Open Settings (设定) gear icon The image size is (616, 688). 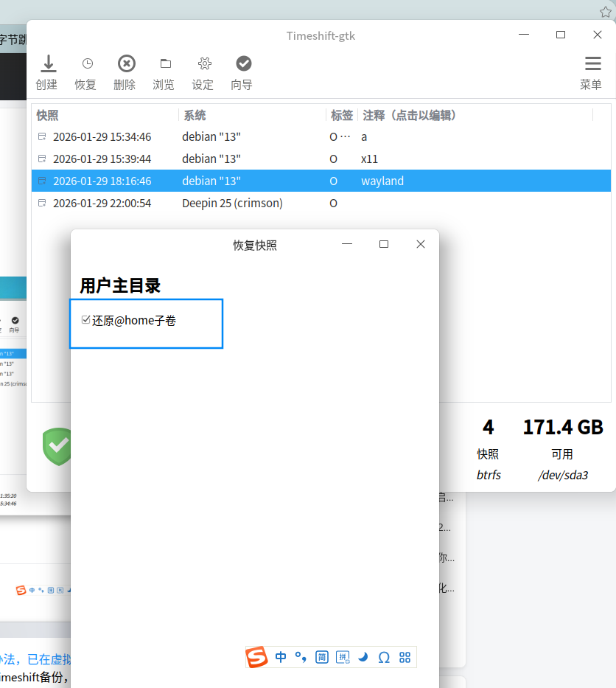204,63
